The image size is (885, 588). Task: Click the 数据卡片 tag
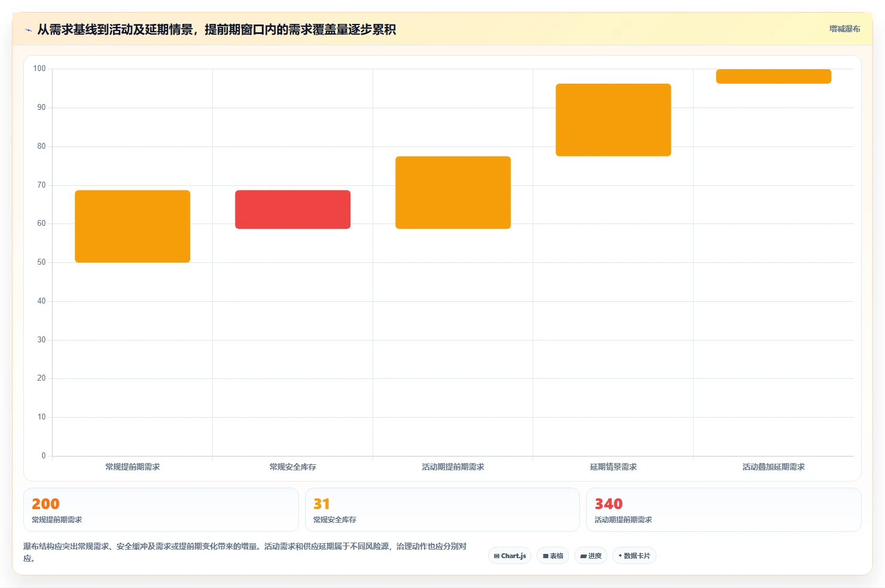click(634, 556)
